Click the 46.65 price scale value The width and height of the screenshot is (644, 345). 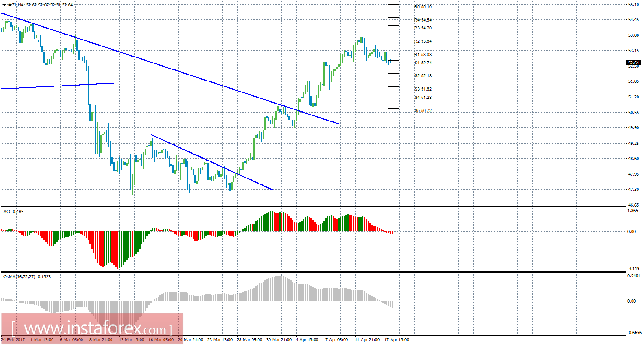(633, 205)
